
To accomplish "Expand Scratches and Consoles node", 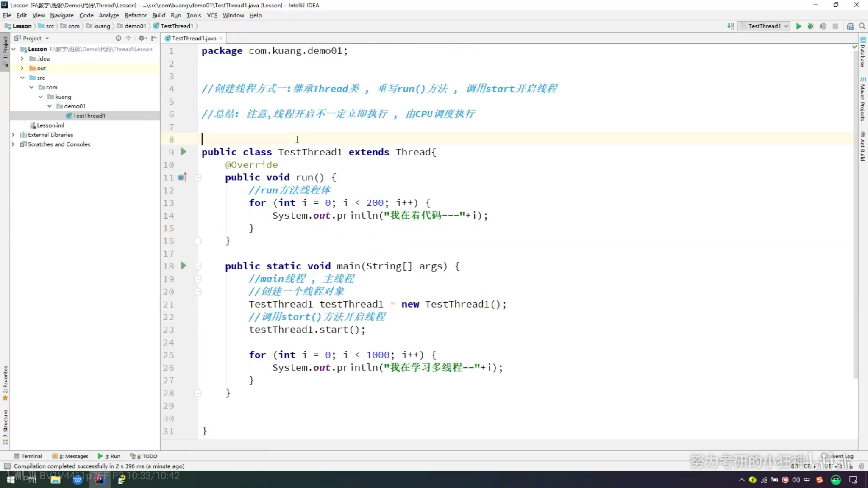I will 13,144.
